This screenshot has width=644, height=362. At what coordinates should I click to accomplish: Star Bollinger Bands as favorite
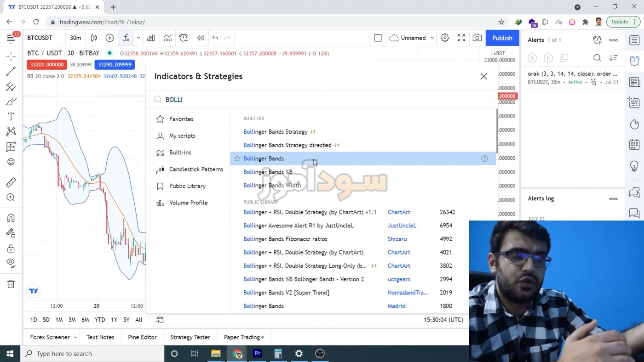click(237, 158)
